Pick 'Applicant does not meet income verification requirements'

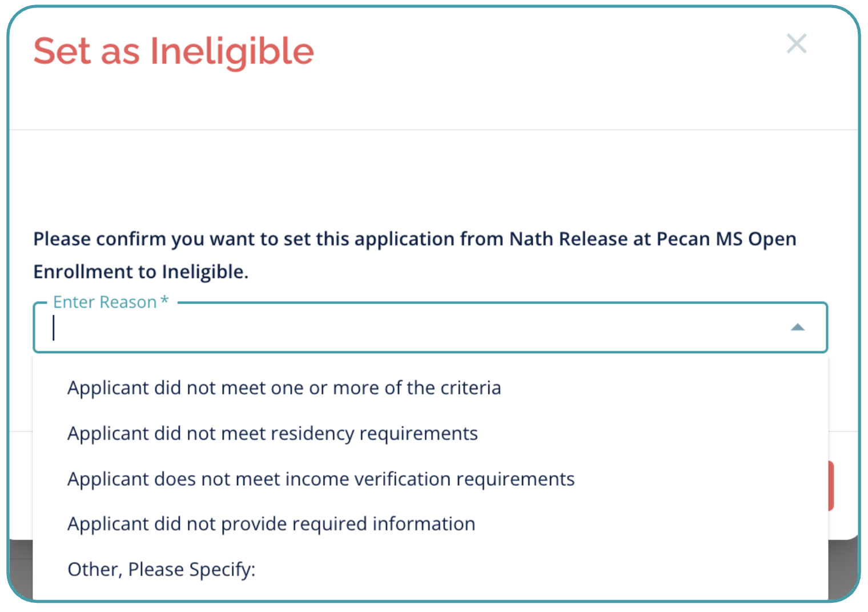[321, 479]
